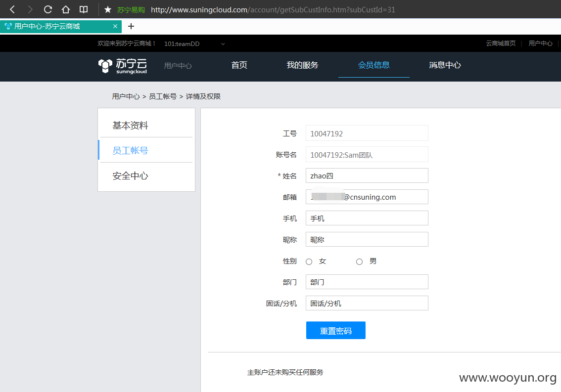The height and width of the screenshot is (392, 561).
Task: Open the browser home icon
Action: [x=66, y=9]
